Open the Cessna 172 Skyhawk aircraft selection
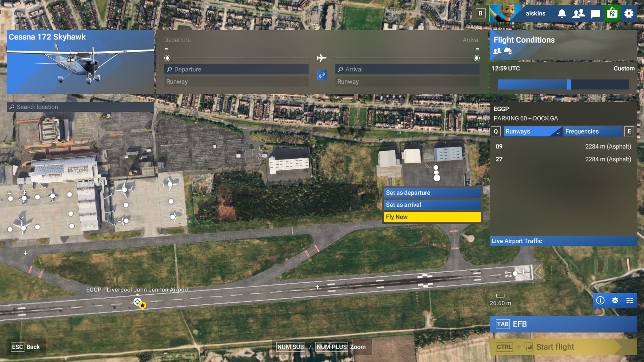The width and height of the screenshot is (644, 362). tap(80, 62)
